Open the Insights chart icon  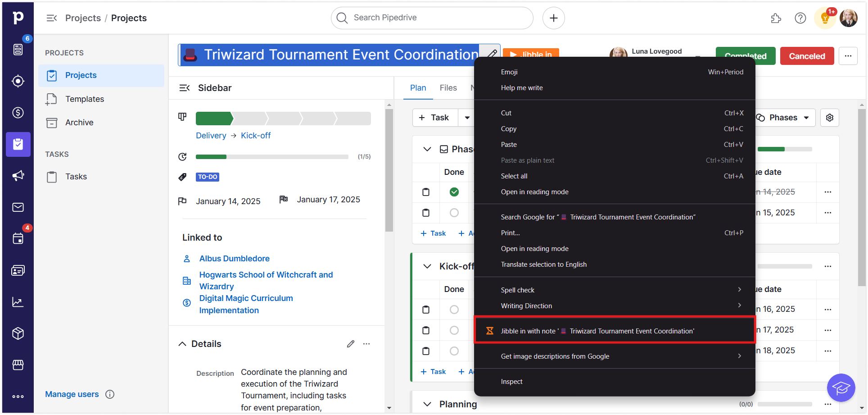[x=18, y=302]
